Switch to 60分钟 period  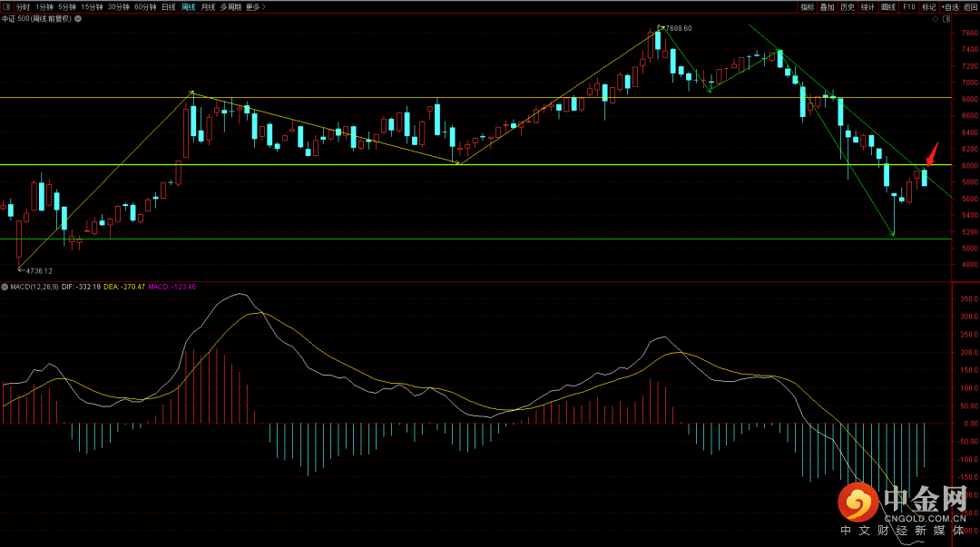pos(145,6)
